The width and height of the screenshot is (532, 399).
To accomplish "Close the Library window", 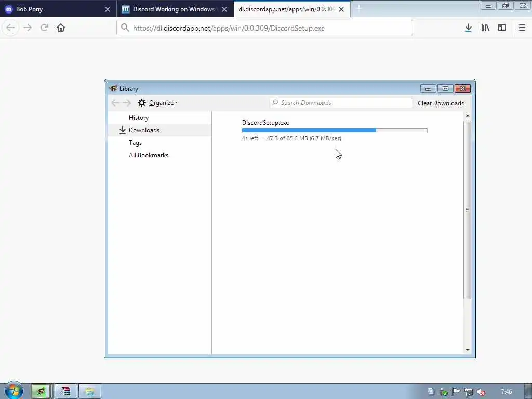I will 462,88.
